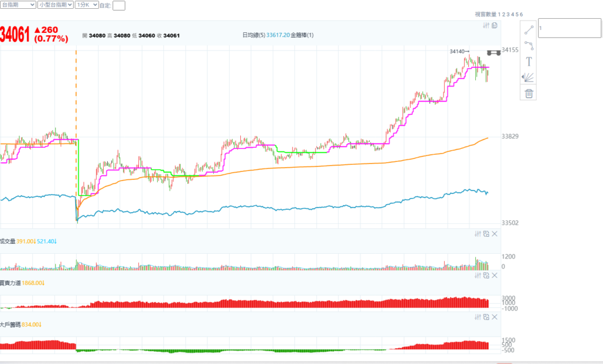This screenshot has width=603, height=364.
Task: Open main chart indicator settings sliders icon
Action: click(486, 25)
